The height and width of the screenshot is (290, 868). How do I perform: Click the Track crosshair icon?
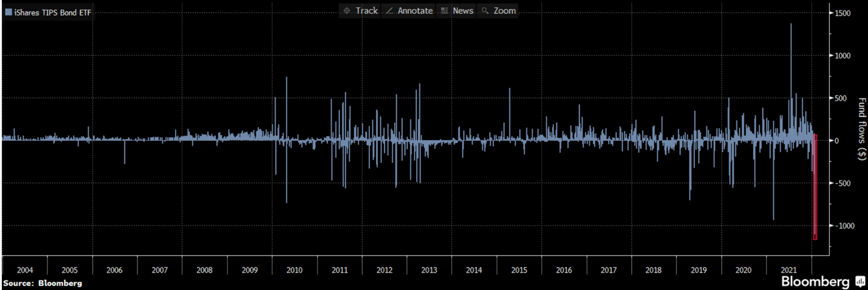tap(347, 11)
